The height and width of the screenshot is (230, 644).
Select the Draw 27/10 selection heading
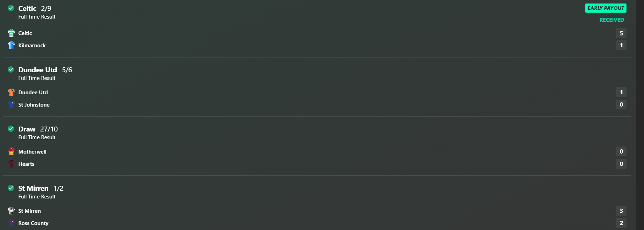[38, 129]
